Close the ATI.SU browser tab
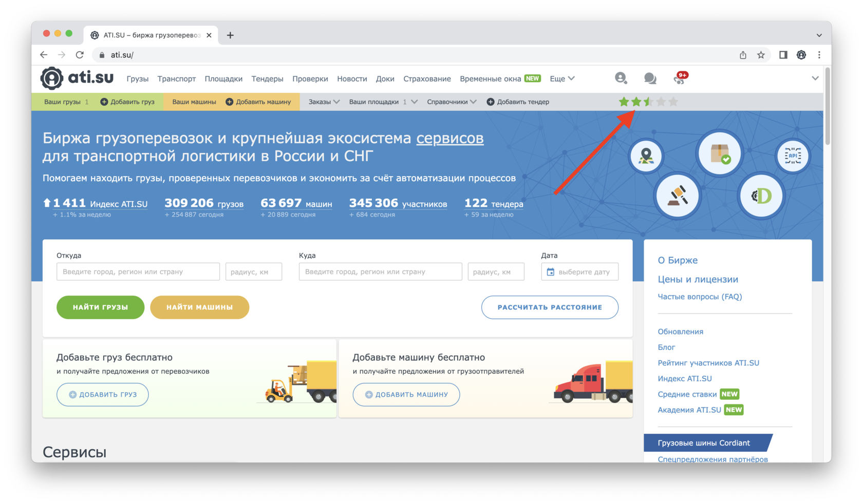The height and width of the screenshot is (504, 863). pos(209,35)
